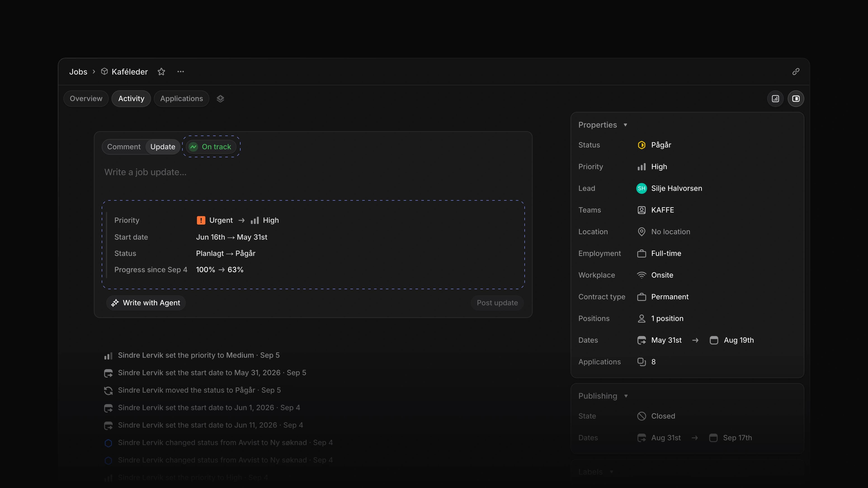The width and height of the screenshot is (868, 488).
Task: Navigate to Jobs breadcrumb
Action: 78,72
